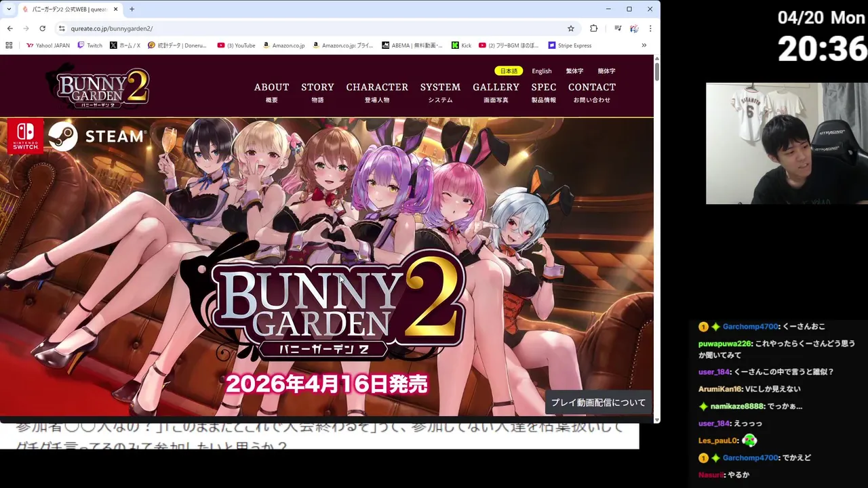Open the ABOUT menu item

click(271, 92)
